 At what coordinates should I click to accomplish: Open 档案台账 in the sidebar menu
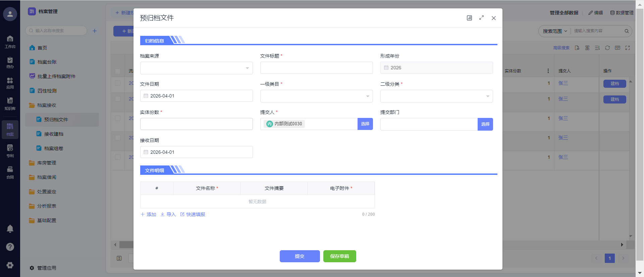pyautogui.click(x=47, y=62)
